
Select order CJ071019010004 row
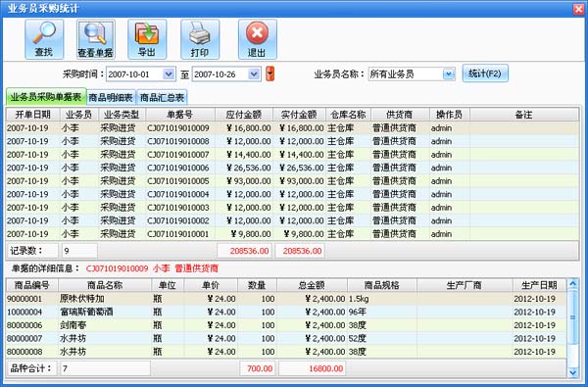coord(292,194)
